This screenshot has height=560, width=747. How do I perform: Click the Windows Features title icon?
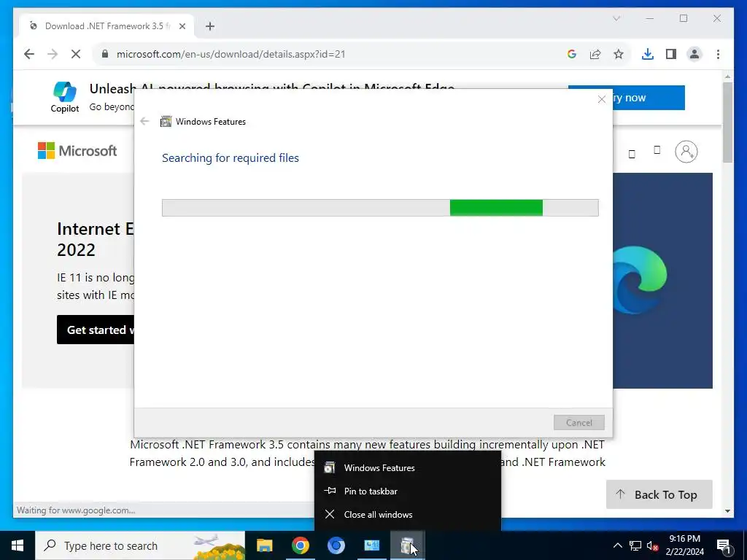[x=166, y=122]
